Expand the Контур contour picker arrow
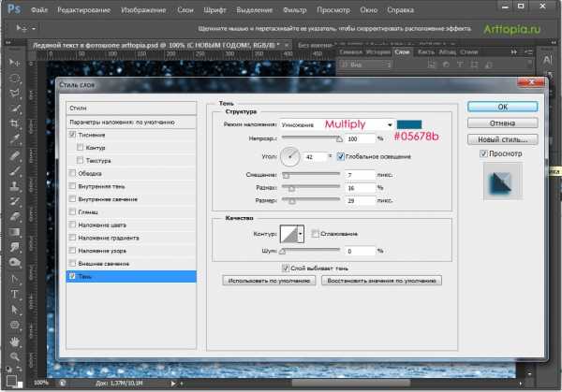562x392 pixels. pyautogui.click(x=303, y=234)
